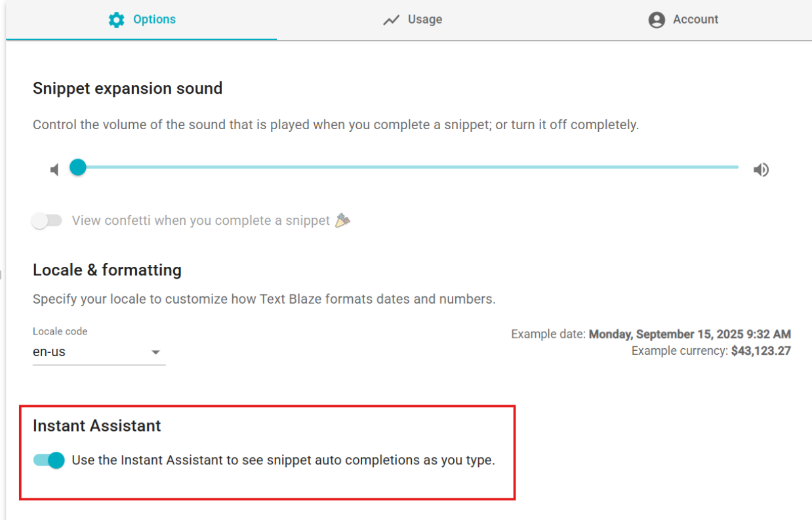
Task: Click the person icon beside Account
Action: [657, 20]
